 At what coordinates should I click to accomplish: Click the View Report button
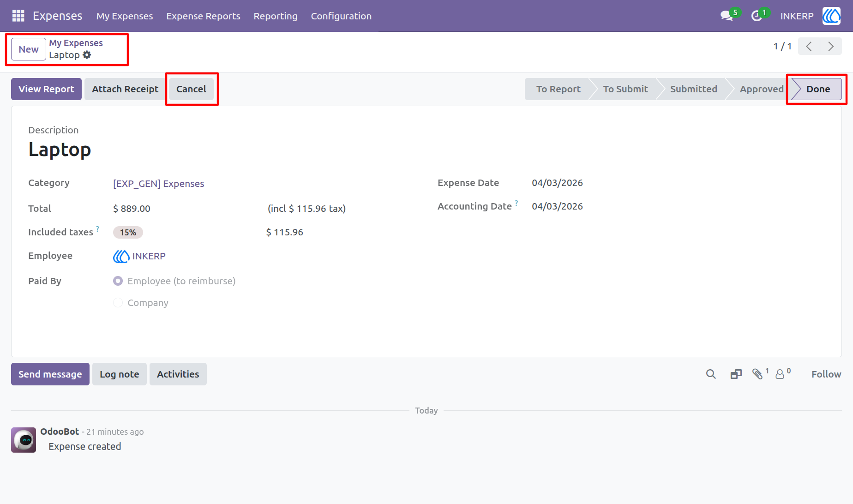(46, 89)
